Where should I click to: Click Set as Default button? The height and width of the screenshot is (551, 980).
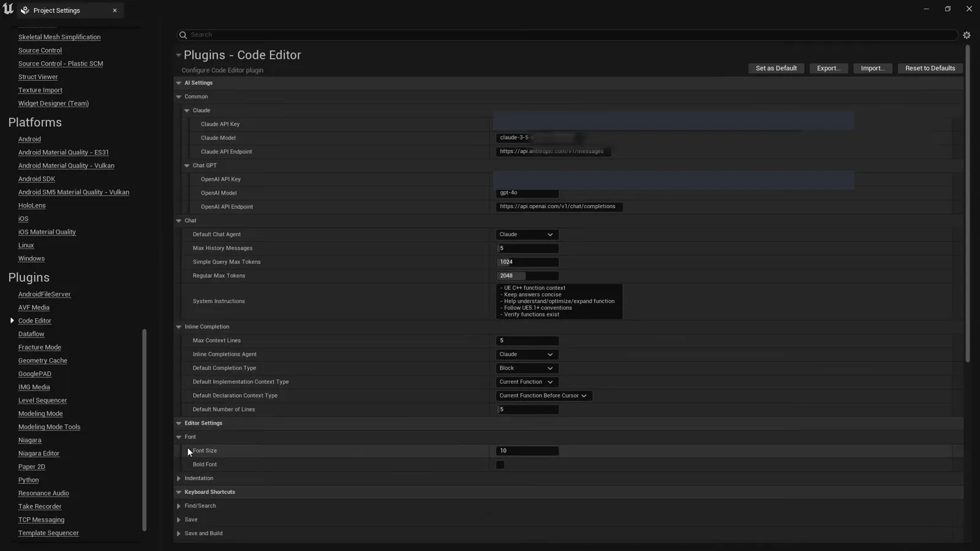[776, 69]
